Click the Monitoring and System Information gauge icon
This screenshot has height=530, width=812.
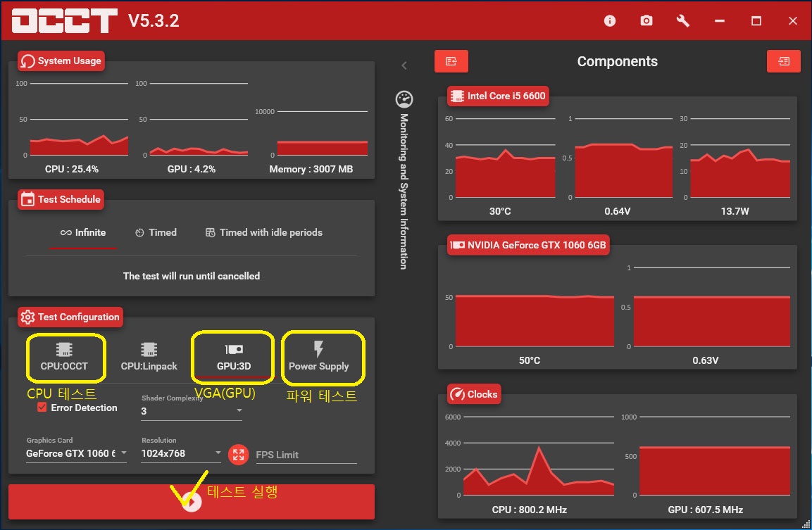point(404,99)
